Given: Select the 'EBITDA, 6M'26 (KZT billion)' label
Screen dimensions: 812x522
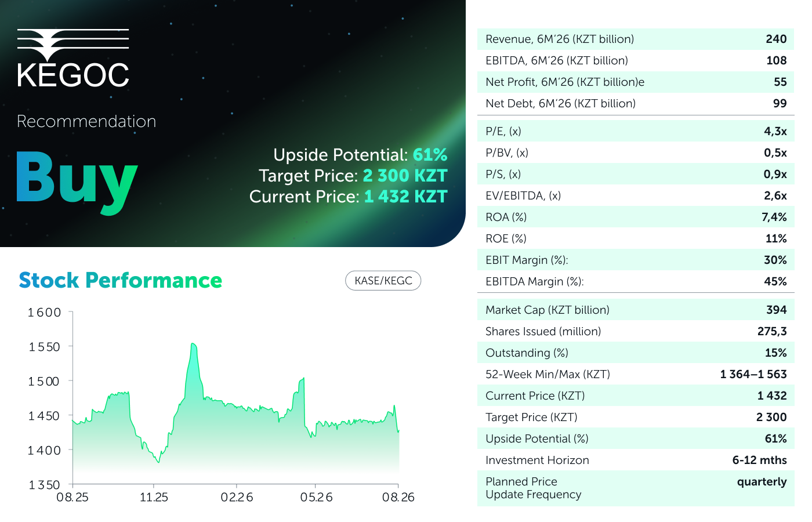Looking at the screenshot, I should pyautogui.click(x=557, y=61).
